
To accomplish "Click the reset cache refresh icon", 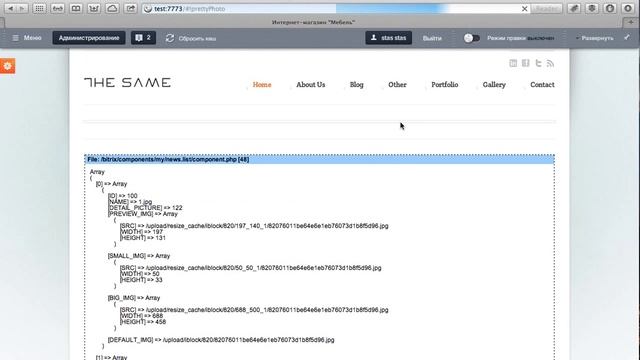I will click(x=170, y=38).
